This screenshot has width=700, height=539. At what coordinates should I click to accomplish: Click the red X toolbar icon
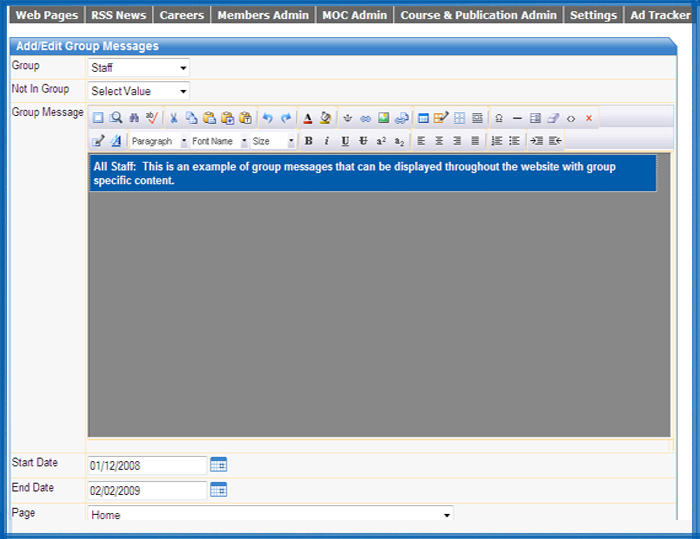click(x=589, y=118)
